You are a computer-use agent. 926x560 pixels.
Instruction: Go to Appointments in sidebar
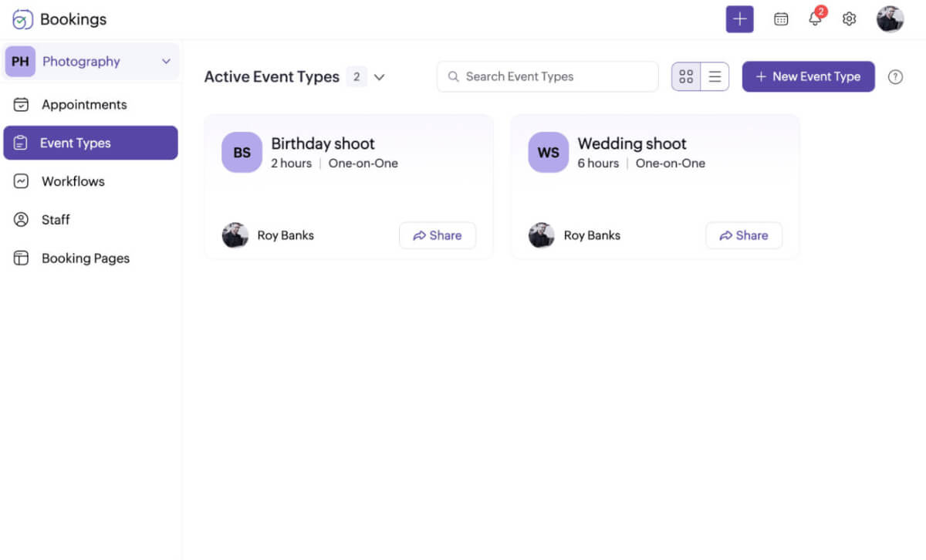83,105
